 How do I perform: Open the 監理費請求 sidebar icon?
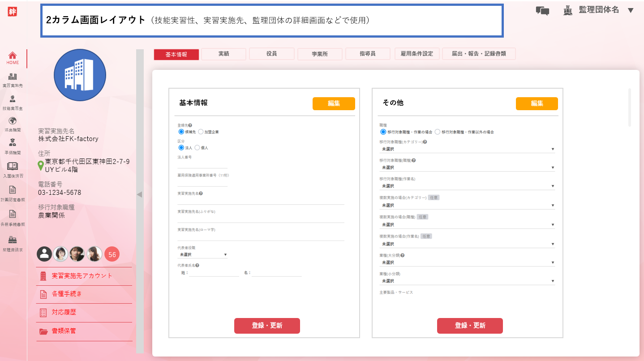pyautogui.click(x=13, y=240)
